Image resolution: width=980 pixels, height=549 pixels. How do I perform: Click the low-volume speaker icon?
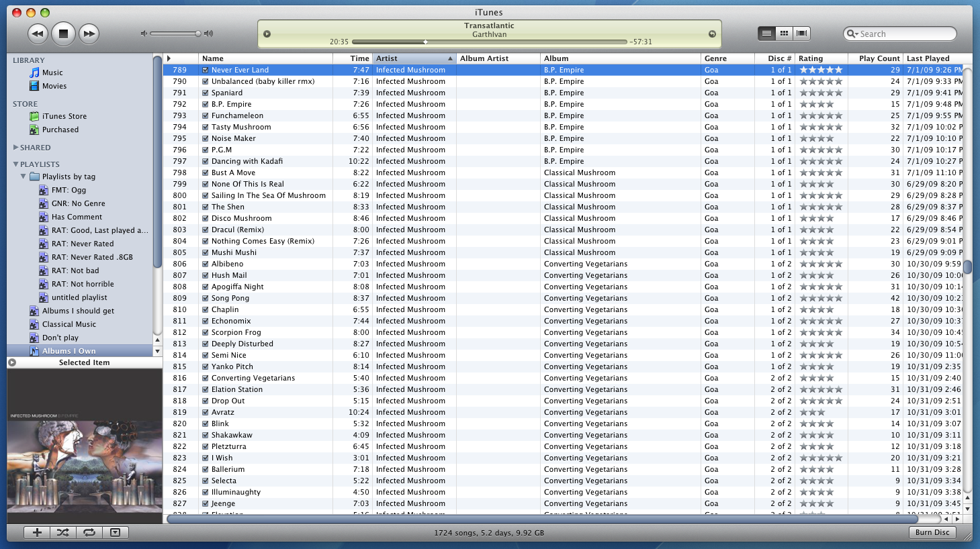[143, 34]
